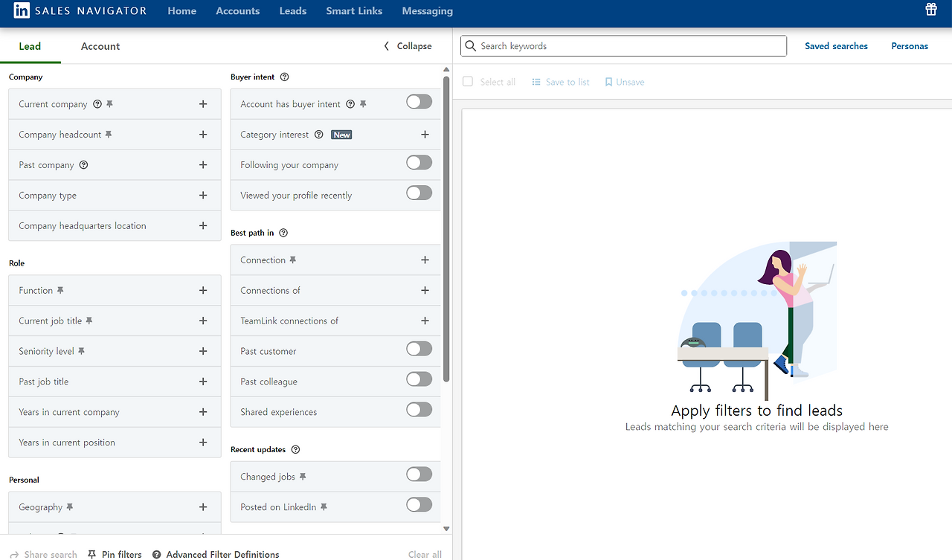Expand the TeamLink connections of filter
This screenshot has height=560, width=952.
pyautogui.click(x=425, y=321)
